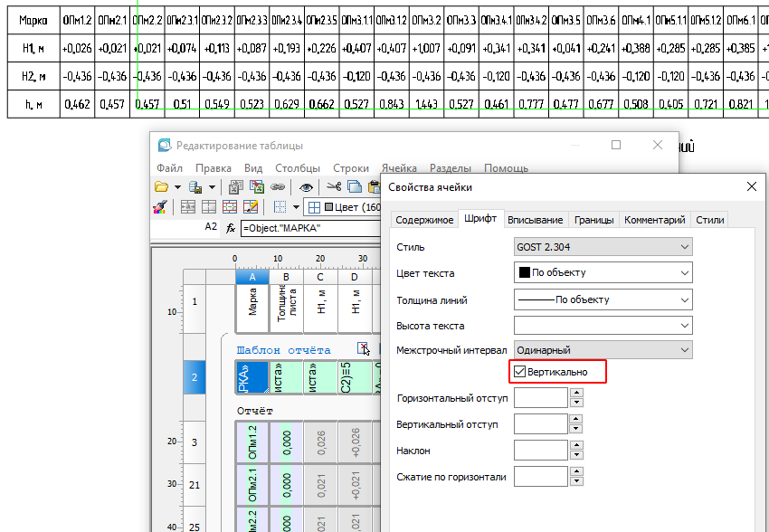Image resolution: width=769 pixels, height=532 pixels.
Task: Open the 'Строки' menu
Action: pos(351,168)
